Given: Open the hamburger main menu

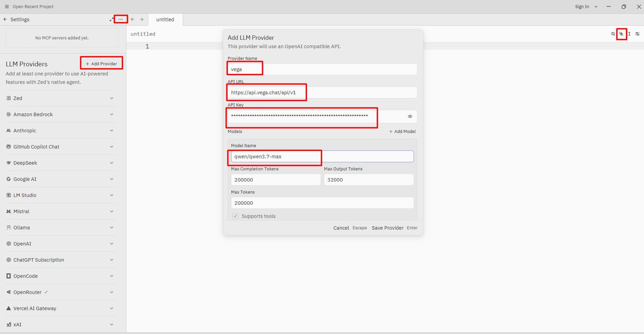Looking at the screenshot, I should (x=7, y=6).
